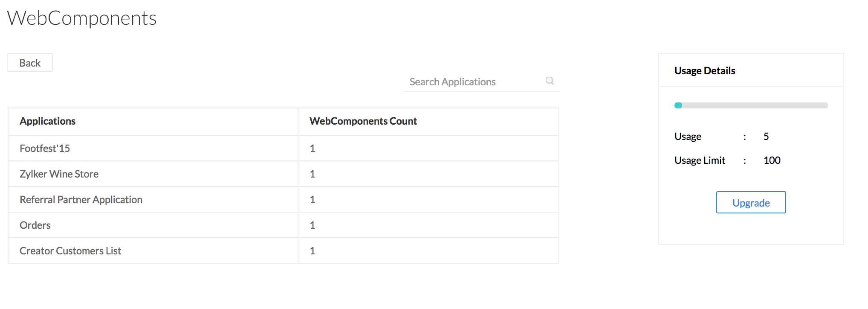Select the Footfest'15 application row
Viewport: 868px width, 309px height.
coord(45,149)
